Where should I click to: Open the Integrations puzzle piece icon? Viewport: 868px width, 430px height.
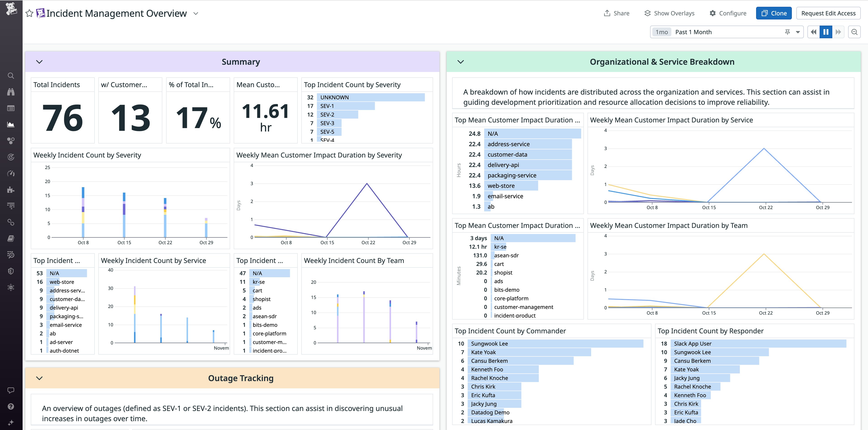click(x=11, y=189)
